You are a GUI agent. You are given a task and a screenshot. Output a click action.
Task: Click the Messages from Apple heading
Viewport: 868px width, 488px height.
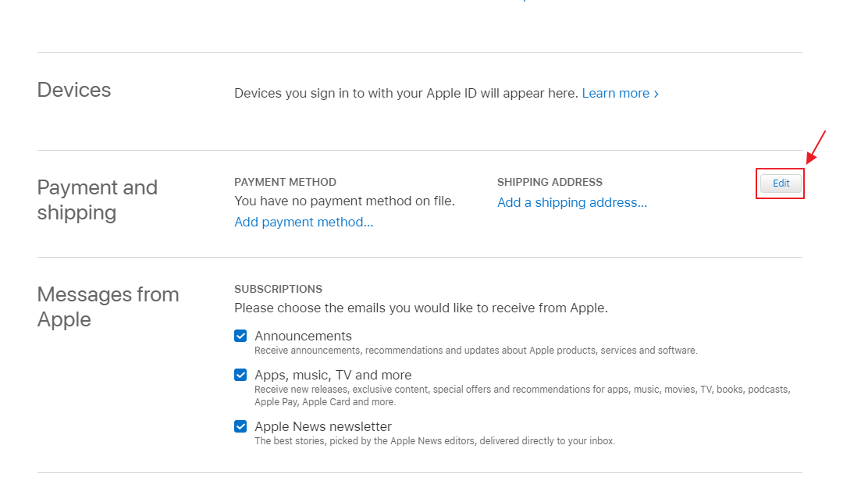108,307
